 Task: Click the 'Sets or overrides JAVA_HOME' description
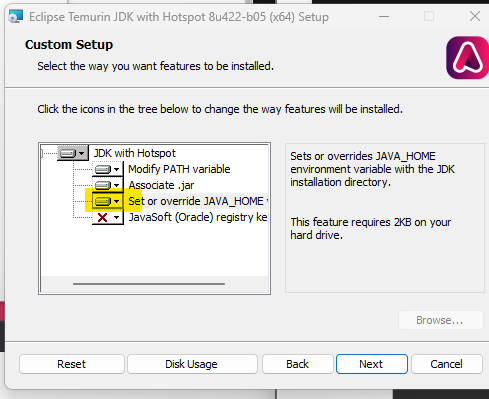point(372,169)
